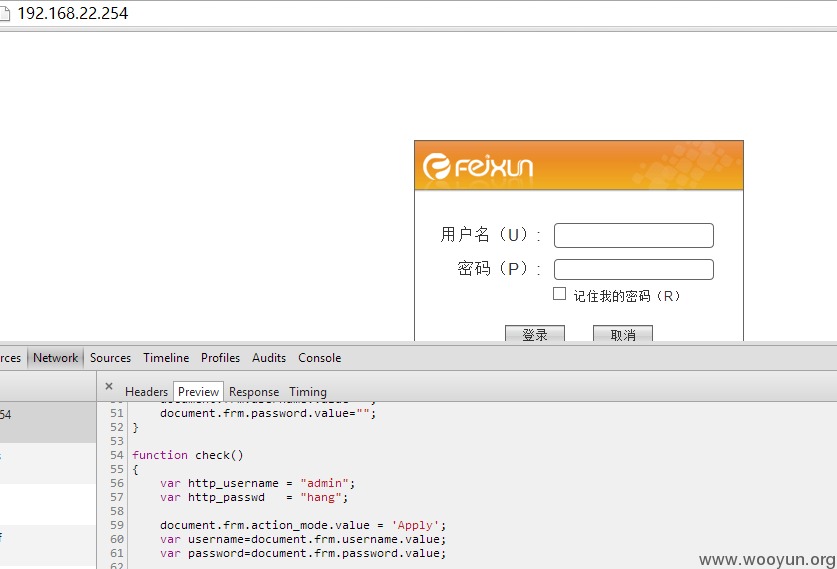Click the address bar URL 192.168.22.254
Viewport: 837px width, 569px height.
coord(73,13)
